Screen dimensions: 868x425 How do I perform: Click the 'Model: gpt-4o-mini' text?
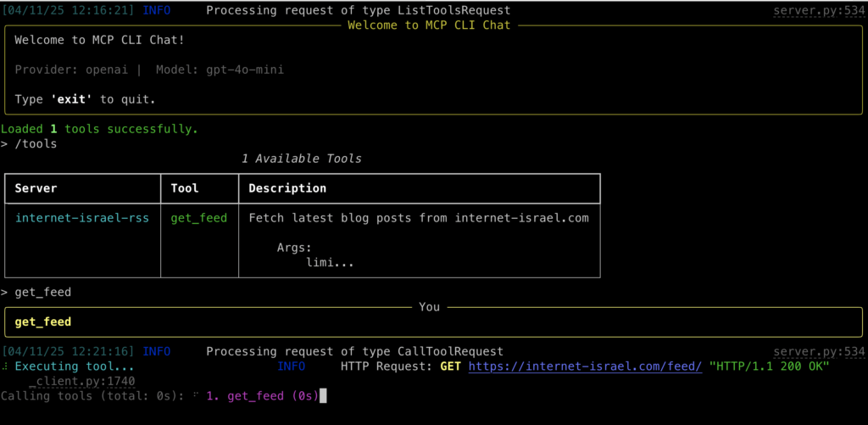(x=220, y=70)
